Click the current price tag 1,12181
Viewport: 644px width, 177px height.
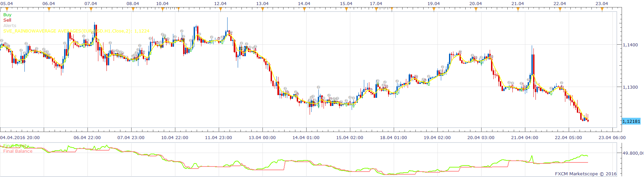631,121
